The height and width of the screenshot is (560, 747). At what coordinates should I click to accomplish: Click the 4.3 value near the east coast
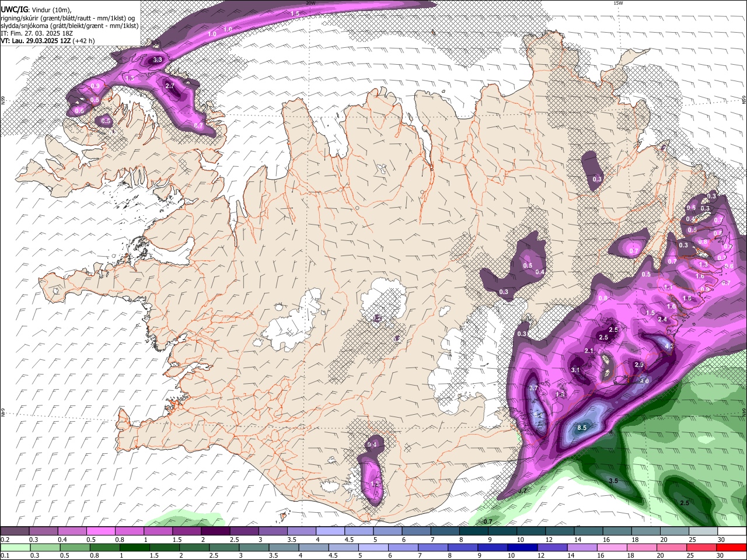669,346
